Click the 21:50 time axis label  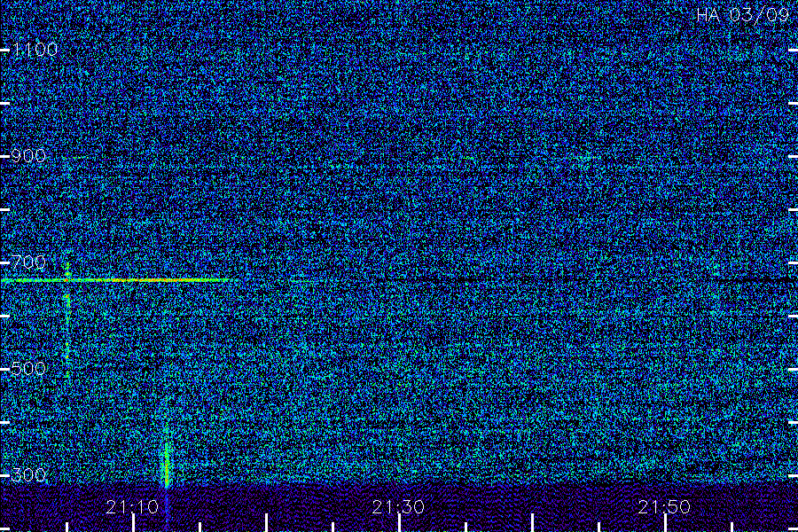tap(664, 507)
